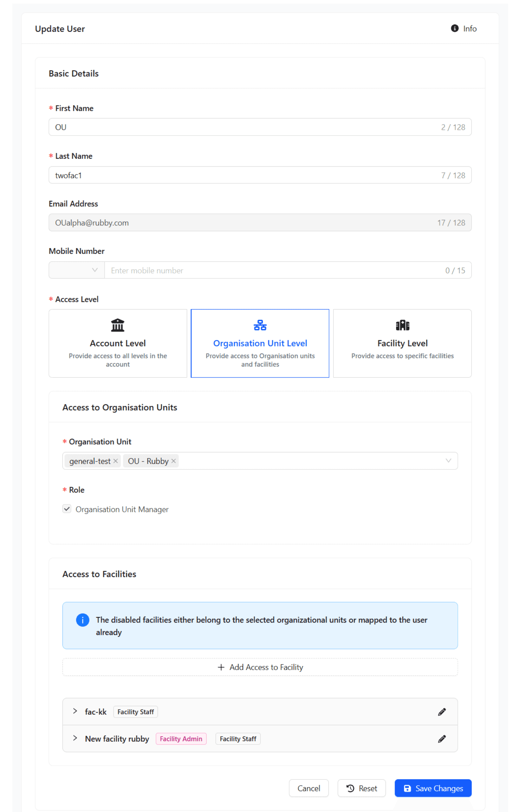The width and height of the screenshot is (513, 812).
Task: Select the Facility Level building icon
Action: 402,325
